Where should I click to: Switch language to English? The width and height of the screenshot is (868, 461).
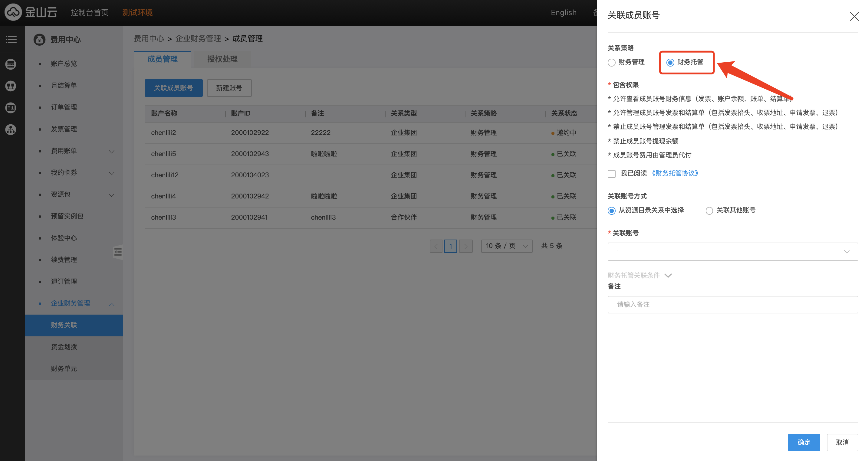point(564,12)
